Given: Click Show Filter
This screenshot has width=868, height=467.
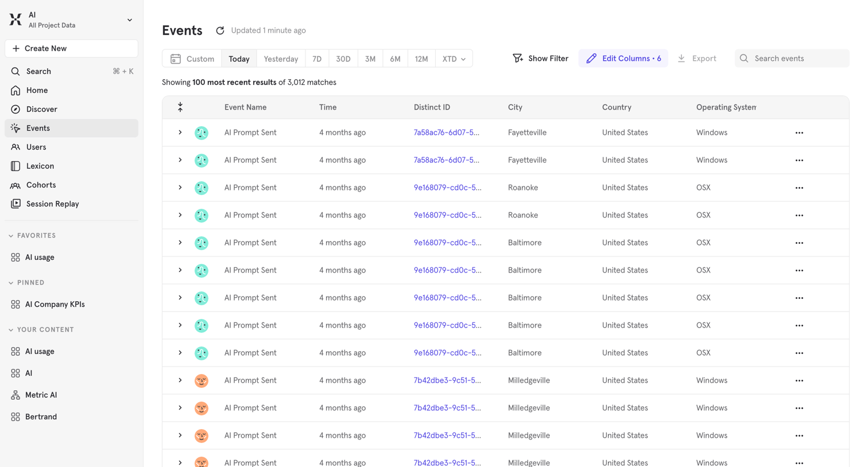Looking at the screenshot, I should [x=540, y=59].
